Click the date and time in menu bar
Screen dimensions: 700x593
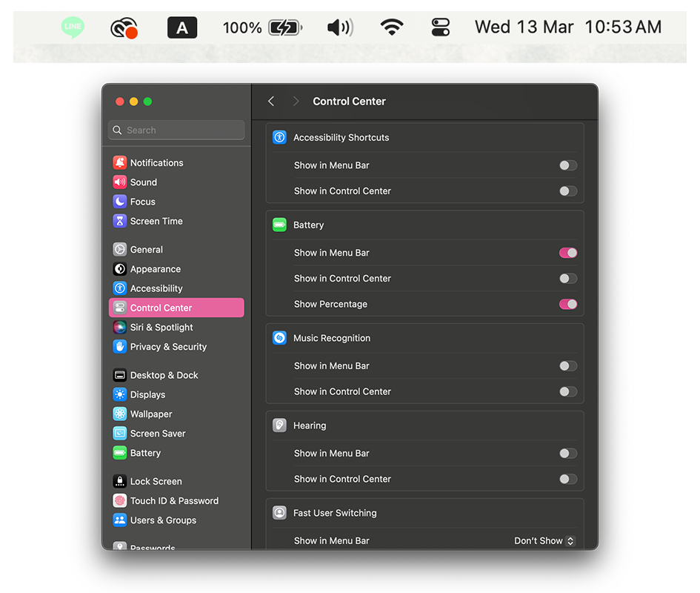[568, 27]
